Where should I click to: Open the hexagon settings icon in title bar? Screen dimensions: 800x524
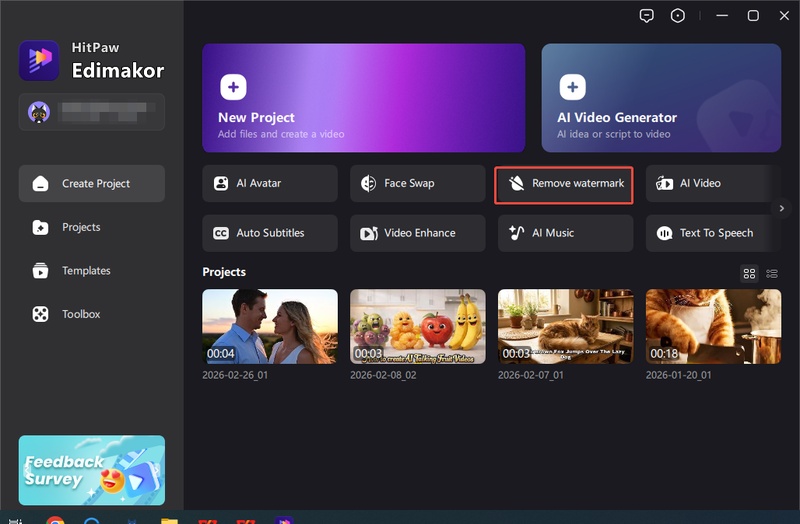(x=678, y=16)
